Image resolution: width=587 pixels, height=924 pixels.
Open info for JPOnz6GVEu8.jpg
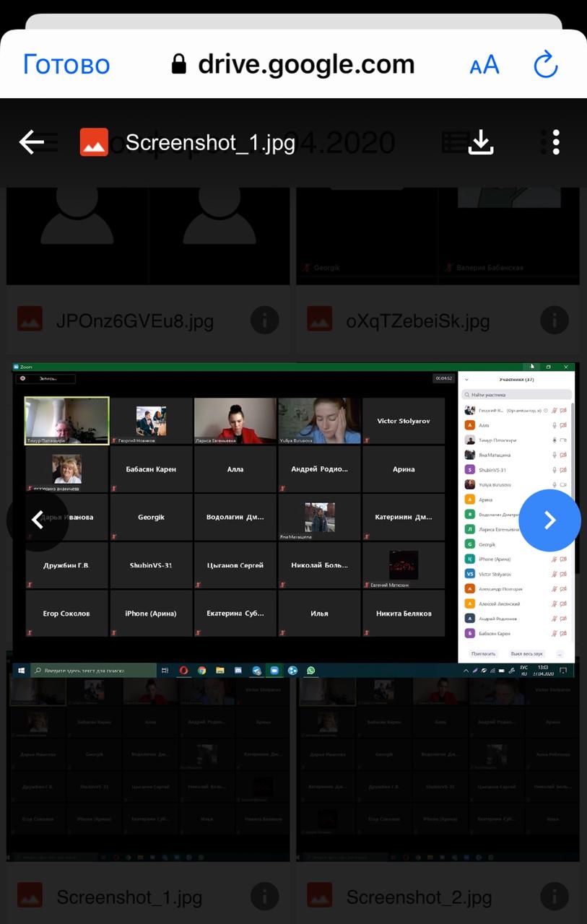point(264,319)
